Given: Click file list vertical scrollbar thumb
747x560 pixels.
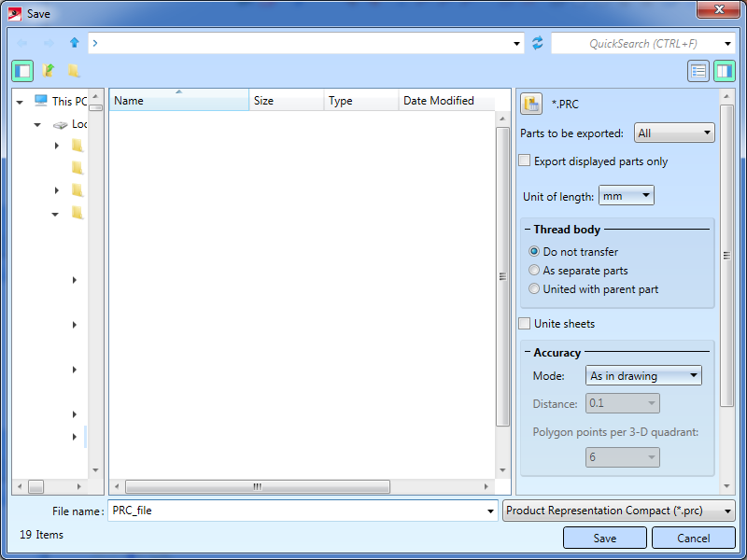Looking at the screenshot, I should click(502, 276).
